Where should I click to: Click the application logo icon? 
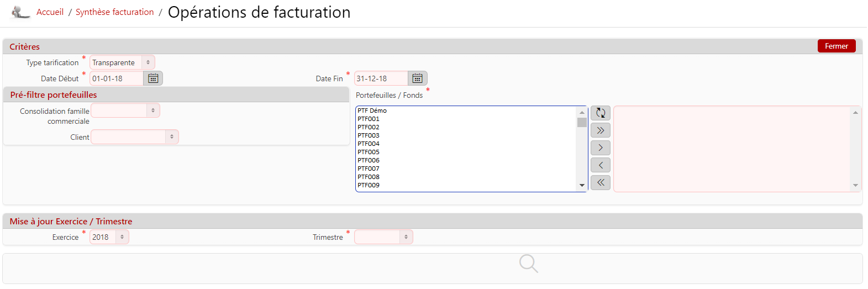[20, 12]
